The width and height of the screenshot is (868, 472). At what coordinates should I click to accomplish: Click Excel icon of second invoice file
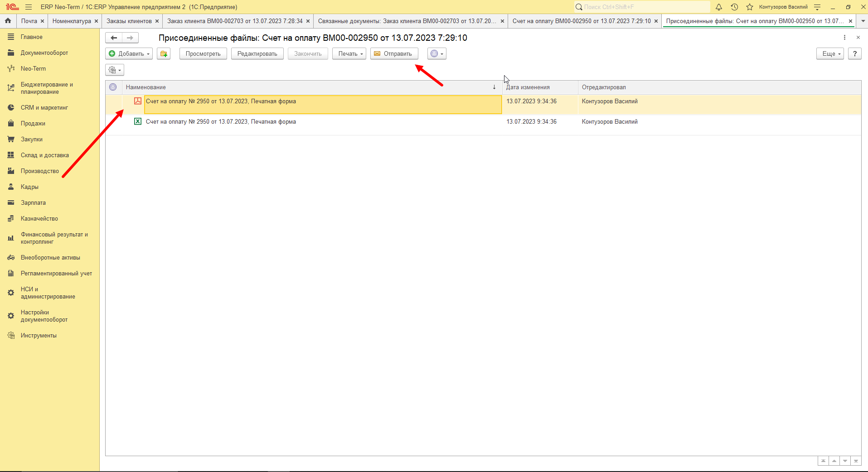[x=138, y=121]
